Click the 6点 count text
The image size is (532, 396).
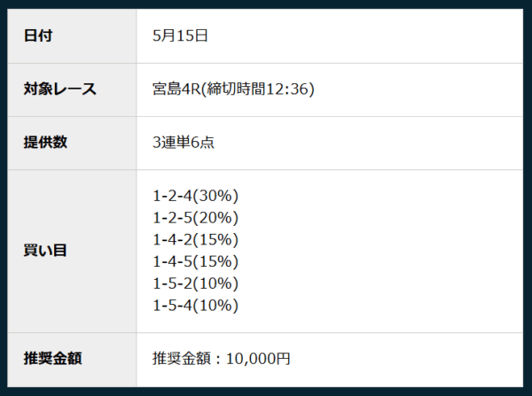[x=204, y=143]
